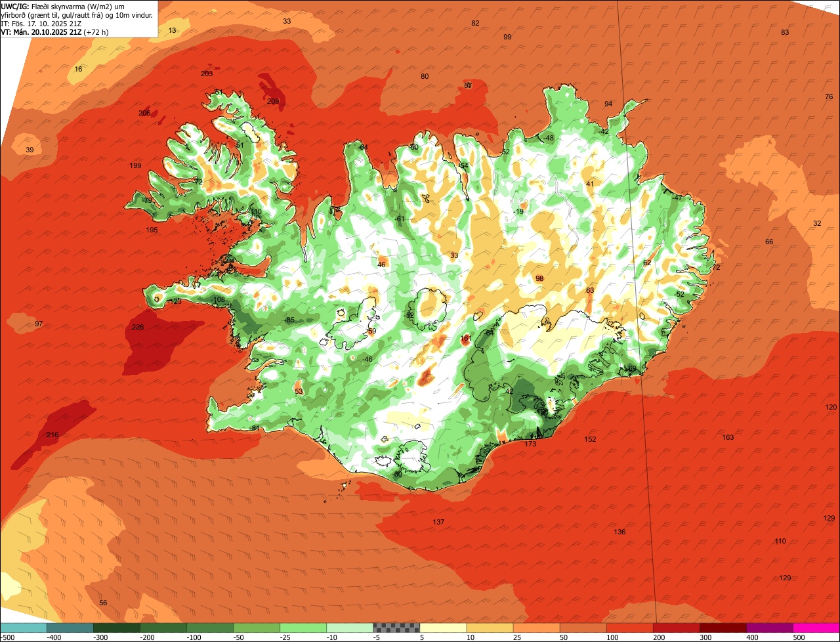840x642 pixels.
Task: Click the map value 199
Action: tap(136, 165)
